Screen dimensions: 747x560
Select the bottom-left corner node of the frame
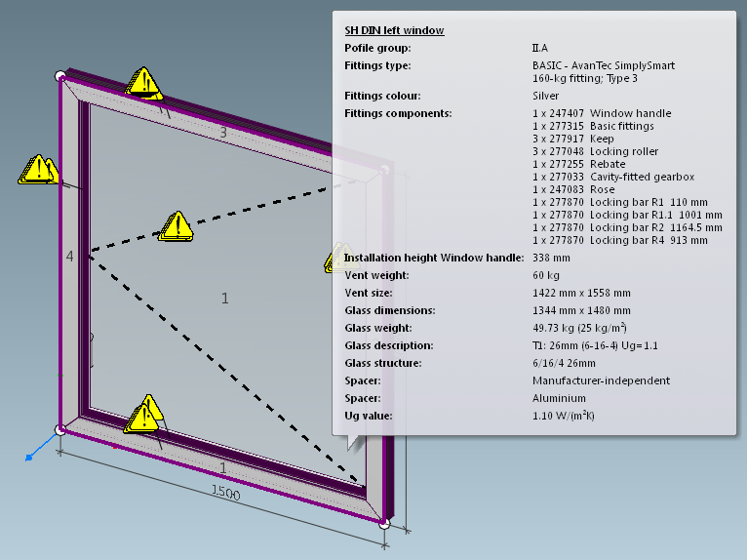[x=60, y=429]
